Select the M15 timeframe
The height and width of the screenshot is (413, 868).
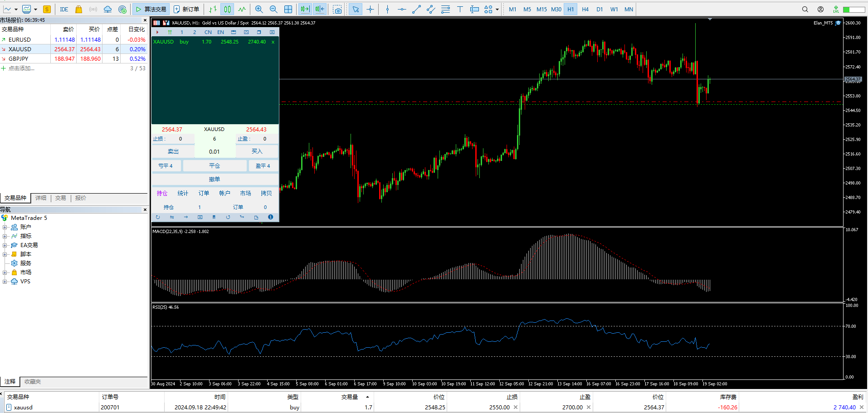pos(541,9)
